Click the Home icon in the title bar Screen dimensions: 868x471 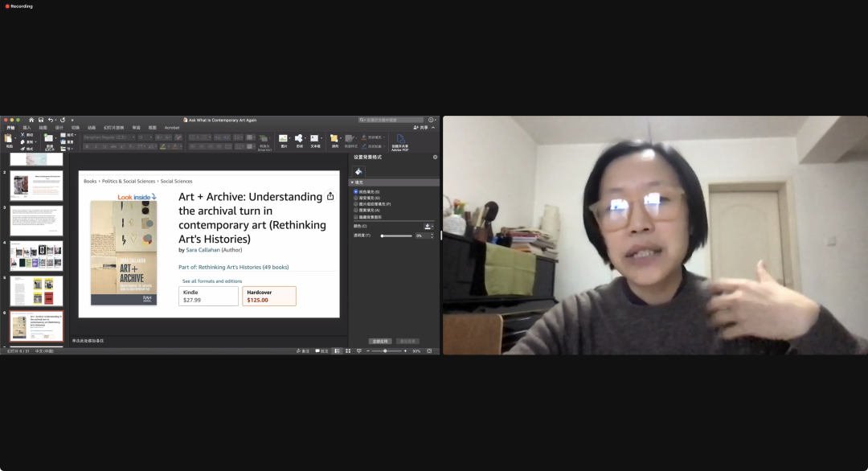click(31, 120)
